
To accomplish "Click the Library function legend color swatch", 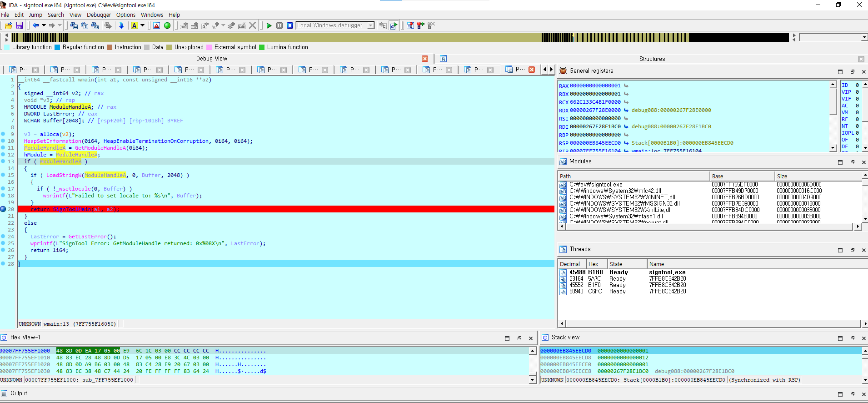I will 7,47.
